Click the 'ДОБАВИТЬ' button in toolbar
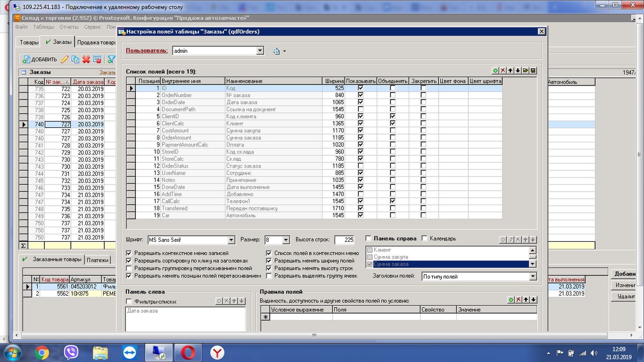The image size is (644, 362). 39,59
